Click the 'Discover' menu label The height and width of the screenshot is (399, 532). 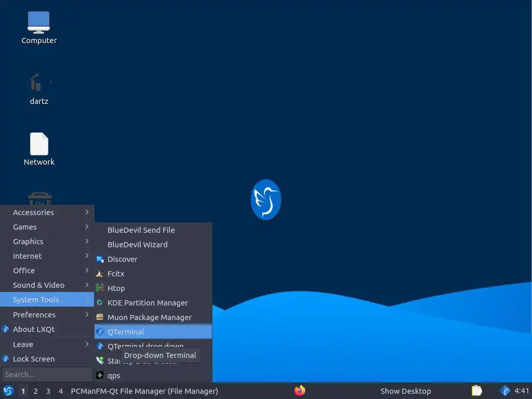point(122,259)
